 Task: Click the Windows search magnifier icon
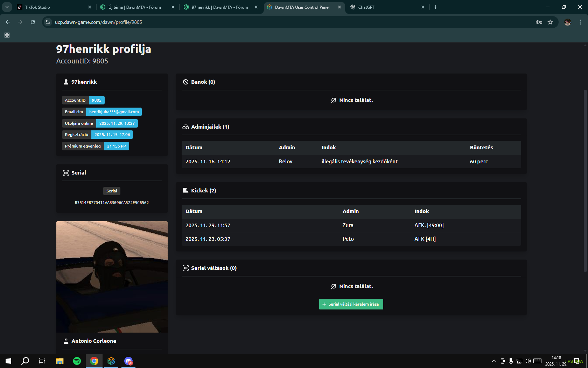[25, 361]
